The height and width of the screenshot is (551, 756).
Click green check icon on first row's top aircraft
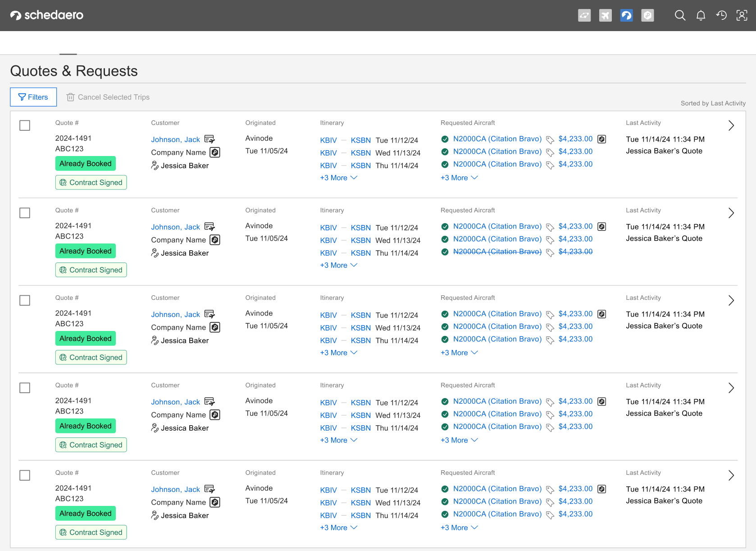(445, 139)
